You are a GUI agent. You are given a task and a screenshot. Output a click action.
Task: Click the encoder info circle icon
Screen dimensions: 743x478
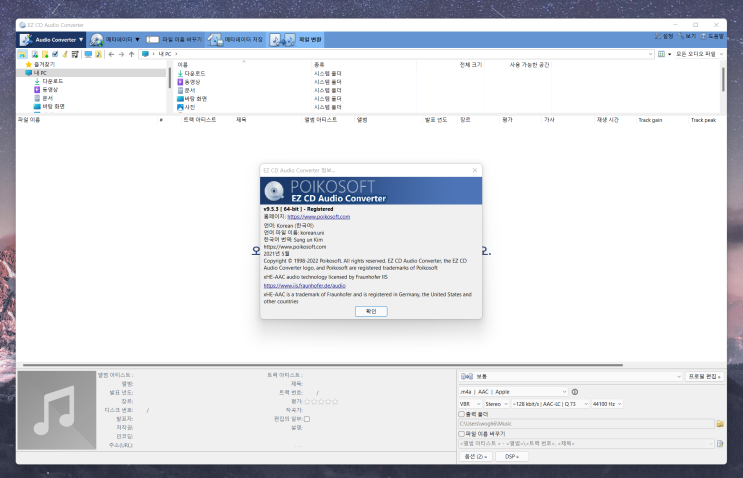click(x=575, y=392)
